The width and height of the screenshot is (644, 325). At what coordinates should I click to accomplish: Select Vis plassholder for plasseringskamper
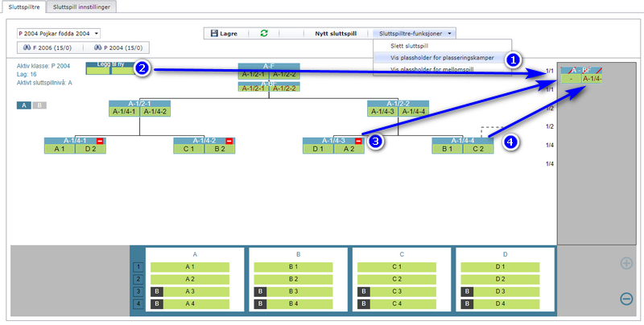pos(442,58)
